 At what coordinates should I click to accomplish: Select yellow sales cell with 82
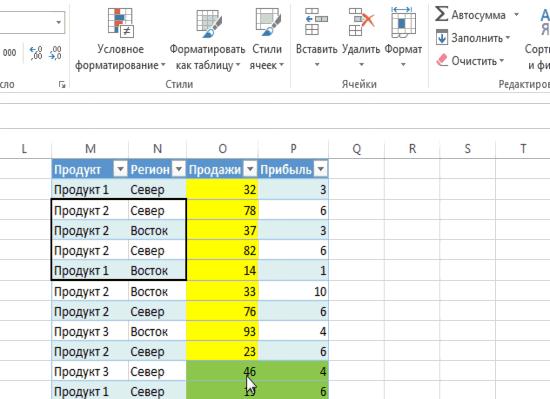click(222, 250)
